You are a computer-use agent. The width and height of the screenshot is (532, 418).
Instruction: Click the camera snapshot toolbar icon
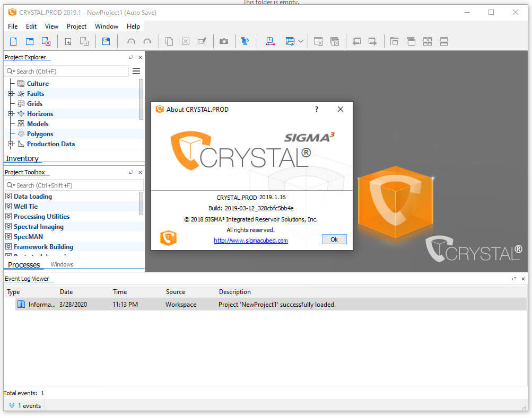coord(223,41)
